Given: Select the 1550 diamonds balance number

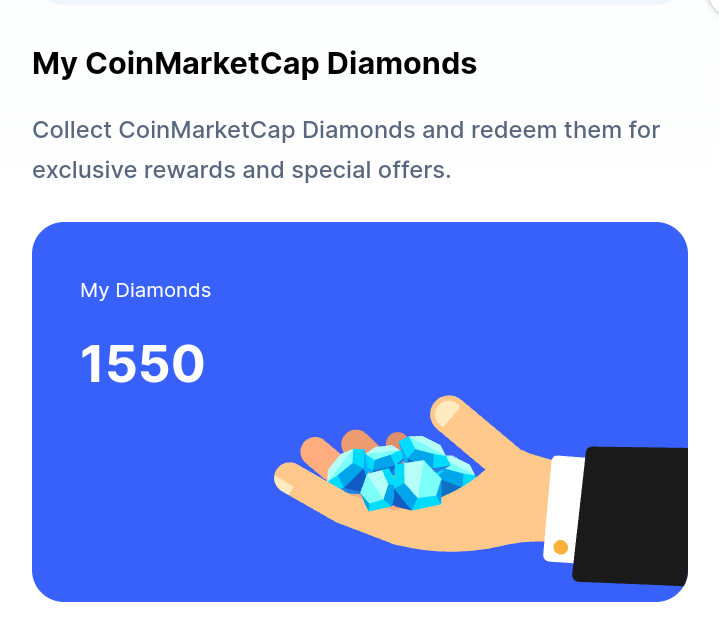Looking at the screenshot, I should [x=142, y=364].
